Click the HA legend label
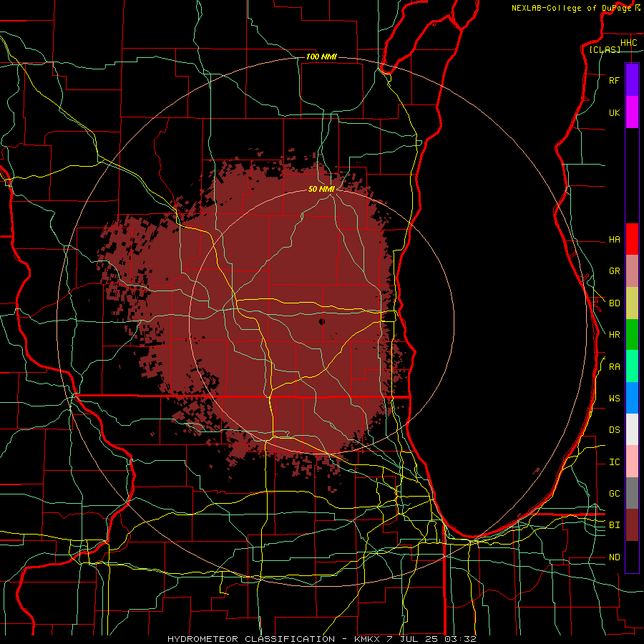The image size is (644, 644). (614, 240)
